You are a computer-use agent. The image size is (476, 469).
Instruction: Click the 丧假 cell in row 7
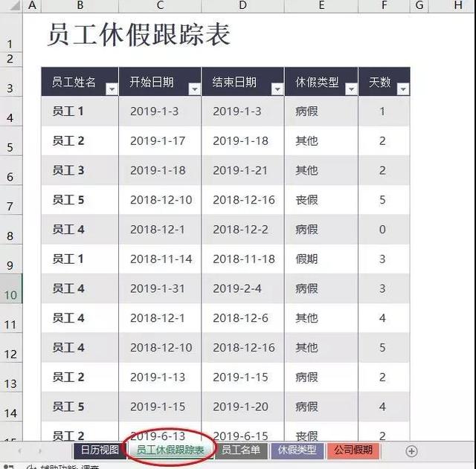[x=321, y=200]
